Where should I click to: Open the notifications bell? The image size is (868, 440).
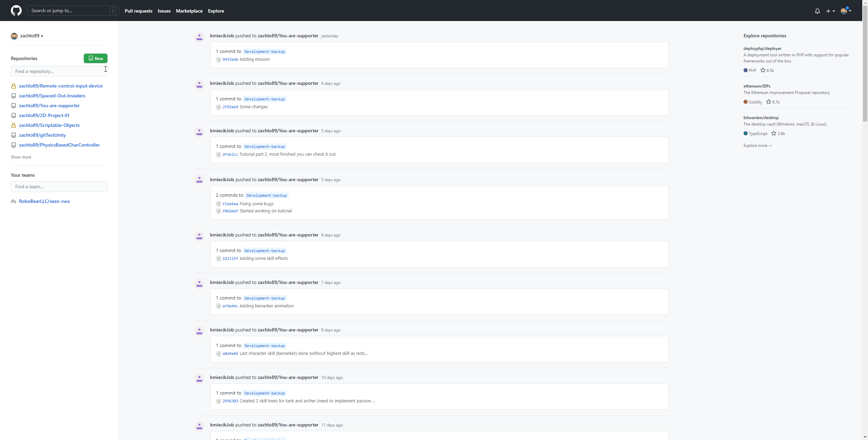point(817,11)
